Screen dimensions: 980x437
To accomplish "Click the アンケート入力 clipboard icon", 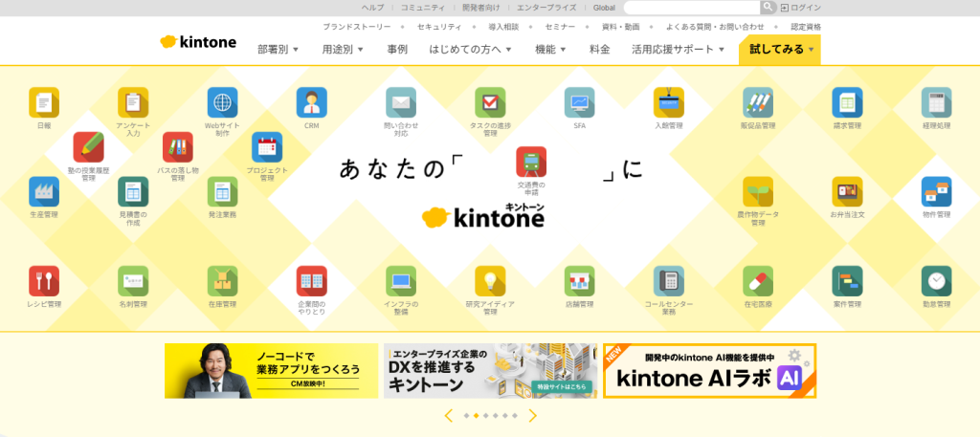I will (133, 102).
